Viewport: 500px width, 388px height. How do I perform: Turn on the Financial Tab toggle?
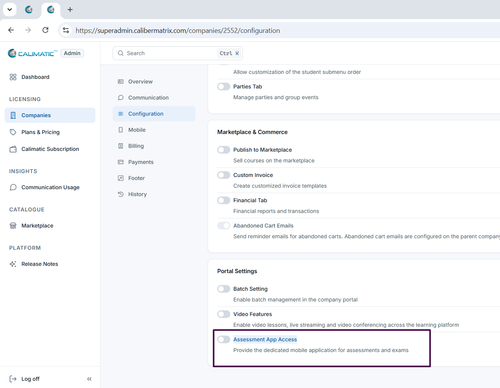[223, 200]
